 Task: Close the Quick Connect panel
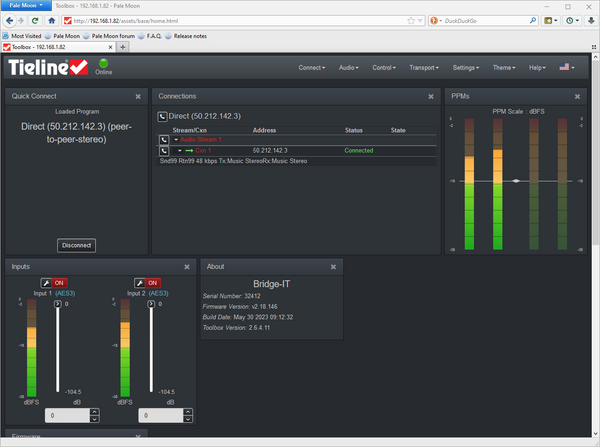(138, 96)
